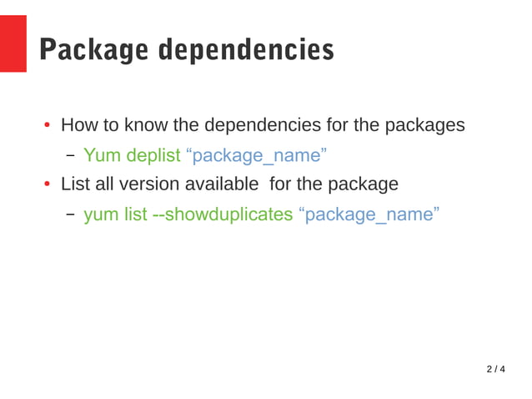Click the Package dependencies slide title

pos(187,50)
